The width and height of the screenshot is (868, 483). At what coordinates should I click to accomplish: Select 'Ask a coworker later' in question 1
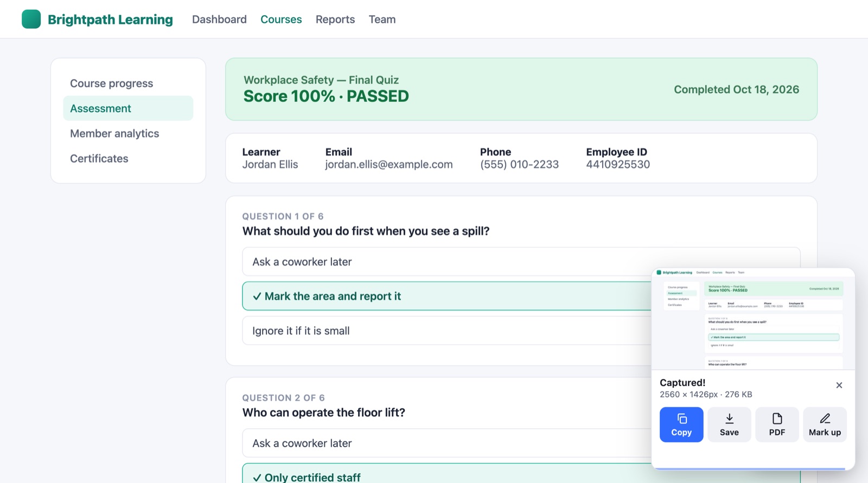pyautogui.click(x=521, y=262)
